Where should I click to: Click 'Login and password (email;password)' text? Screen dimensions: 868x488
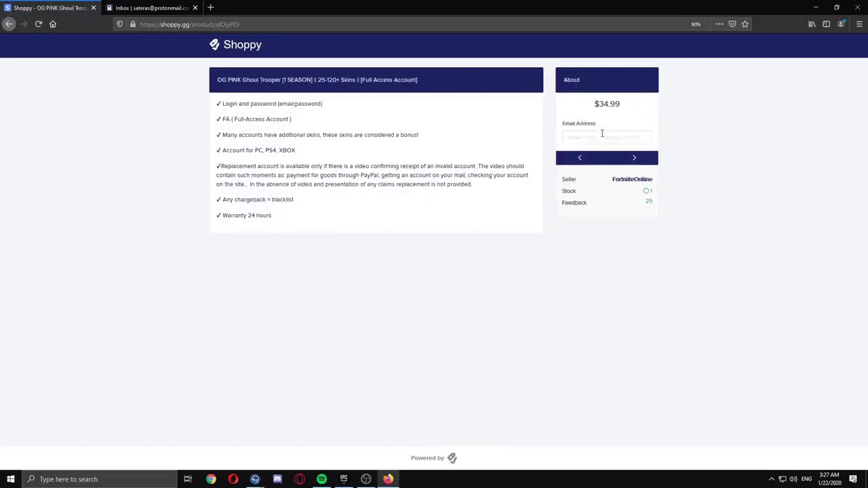(269, 104)
